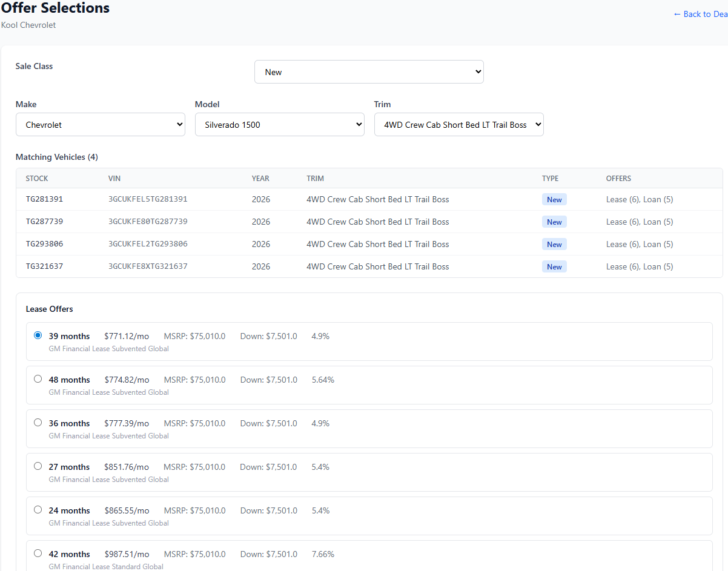The width and height of the screenshot is (728, 571).
Task: Click the STOCK column header
Action: coord(37,179)
